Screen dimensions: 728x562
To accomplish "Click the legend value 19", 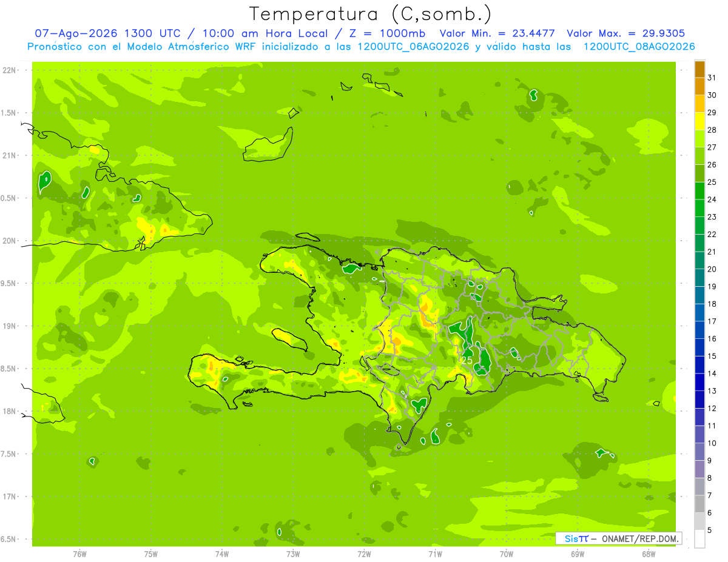I will (x=712, y=287).
